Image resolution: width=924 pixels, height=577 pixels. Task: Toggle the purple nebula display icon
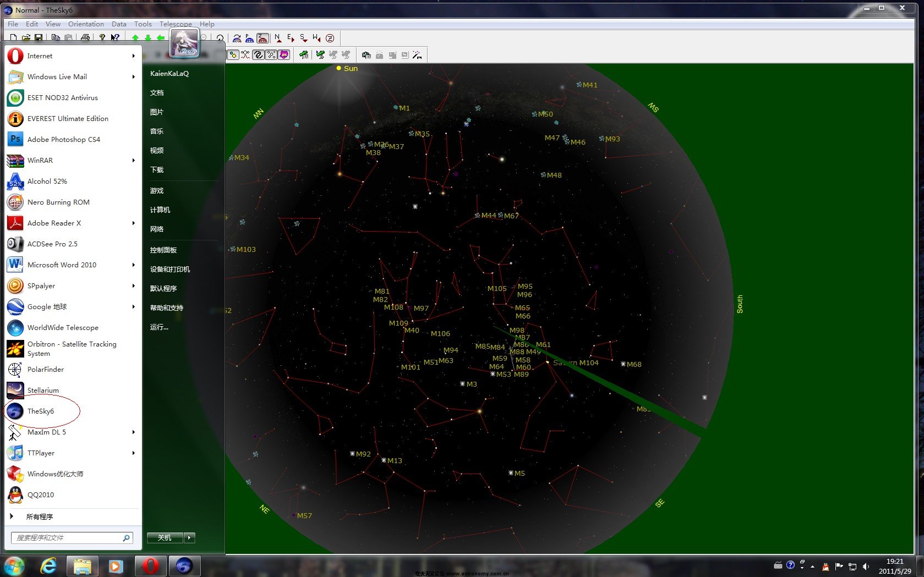click(284, 54)
